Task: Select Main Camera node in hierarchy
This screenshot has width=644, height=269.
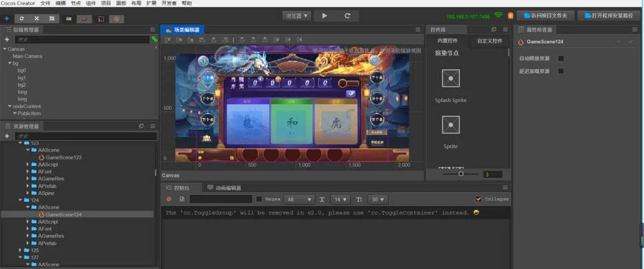Action: click(x=27, y=57)
